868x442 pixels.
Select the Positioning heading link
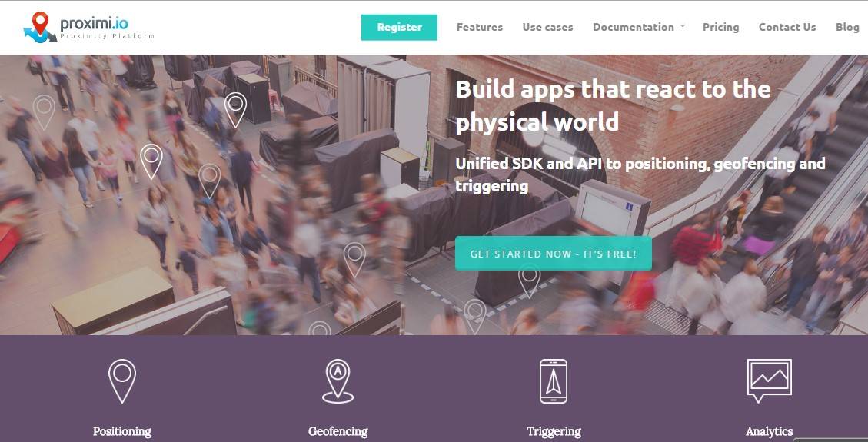[x=121, y=431]
